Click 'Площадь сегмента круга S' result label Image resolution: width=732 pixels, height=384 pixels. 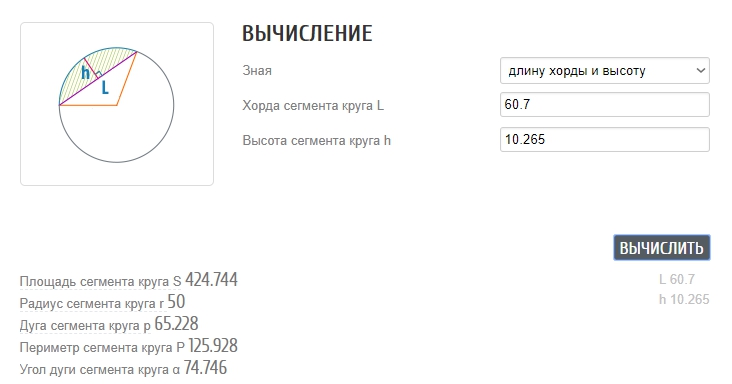pyautogui.click(x=100, y=282)
